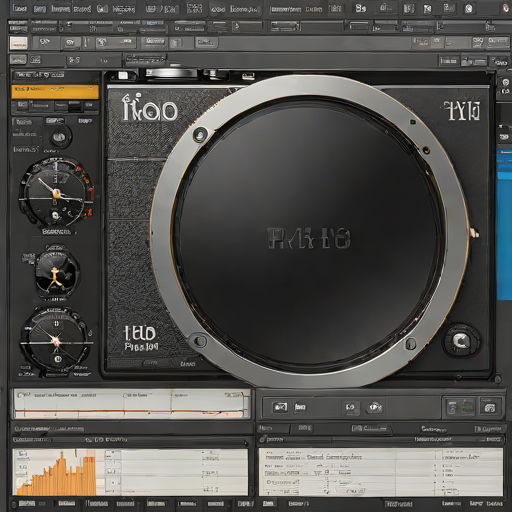
Task: Toggle the top circular button on the right edge
Action: [505, 82]
